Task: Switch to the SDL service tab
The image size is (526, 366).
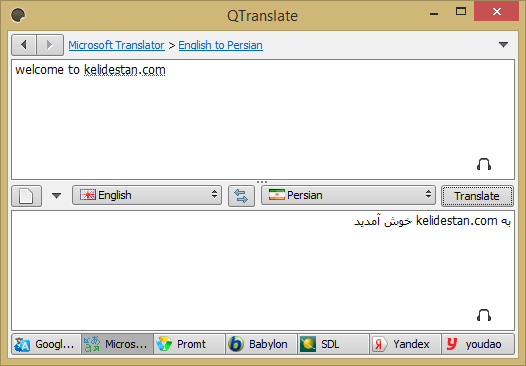Action: [x=333, y=344]
